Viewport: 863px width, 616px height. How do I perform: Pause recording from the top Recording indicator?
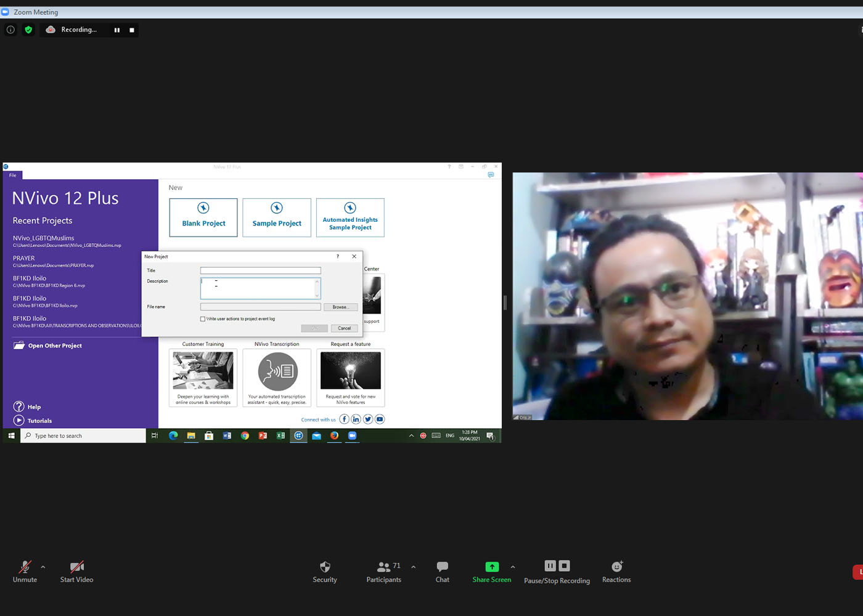117,30
